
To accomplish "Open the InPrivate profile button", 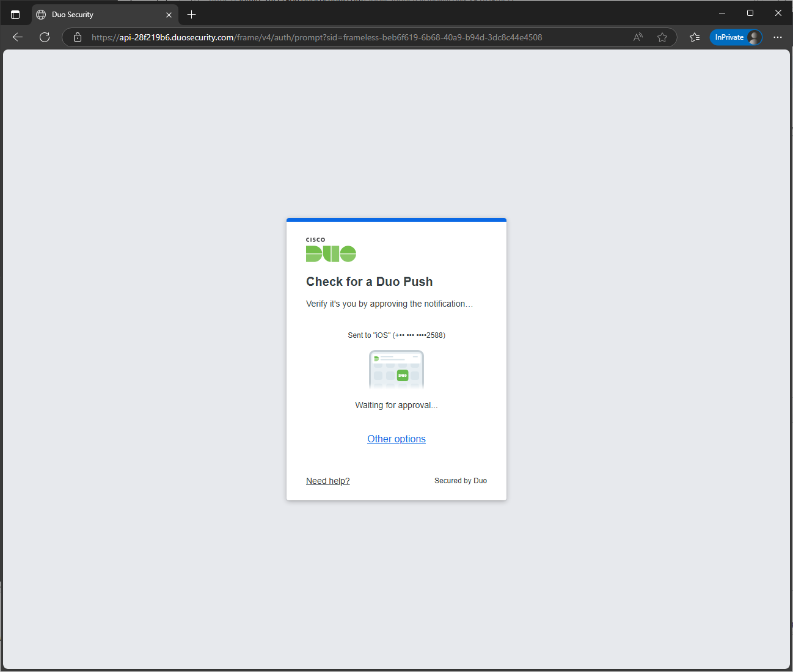I will pos(736,37).
